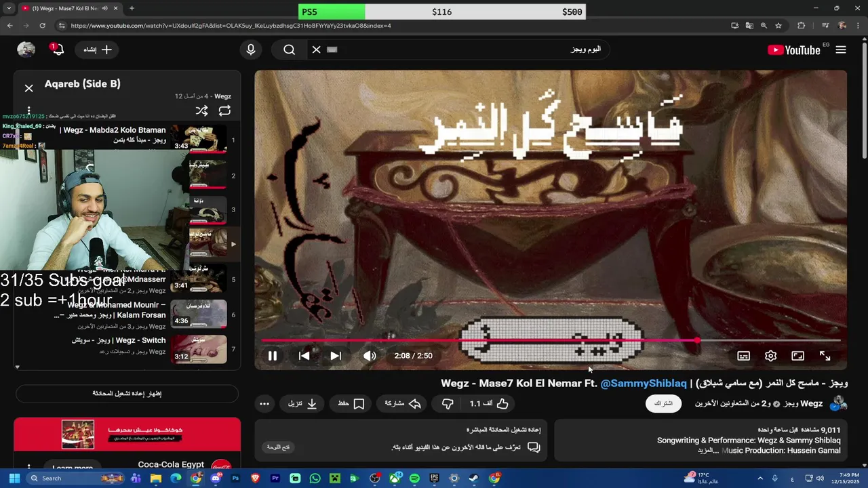Go back using the browser back arrow

tap(9, 26)
